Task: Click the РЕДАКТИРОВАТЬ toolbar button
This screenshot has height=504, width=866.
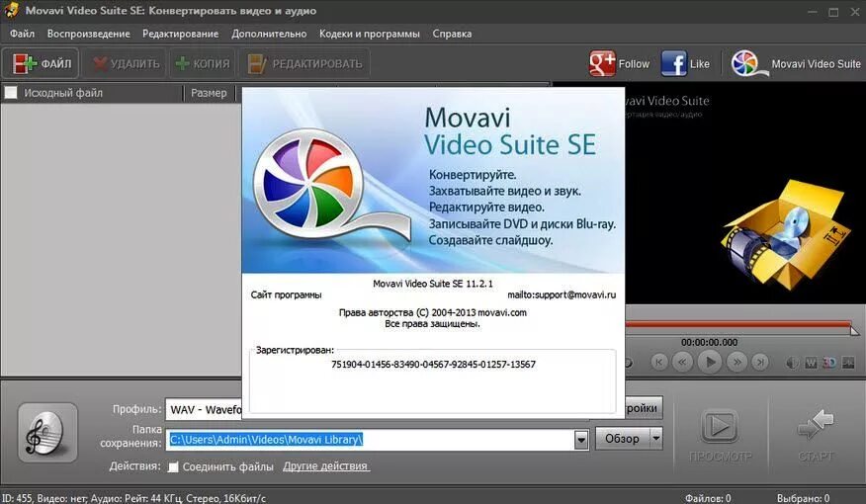Action: pos(304,63)
